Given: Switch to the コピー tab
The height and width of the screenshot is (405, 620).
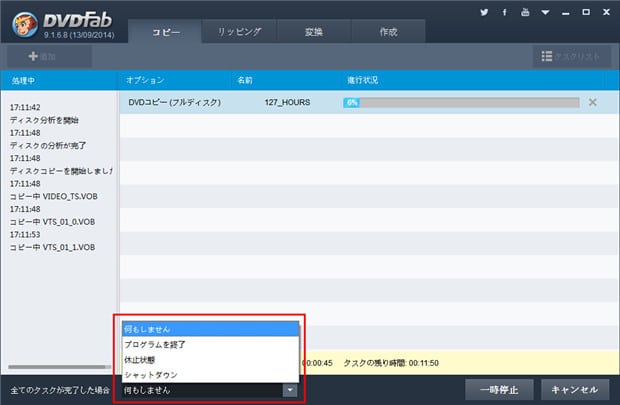Looking at the screenshot, I should point(165,32).
